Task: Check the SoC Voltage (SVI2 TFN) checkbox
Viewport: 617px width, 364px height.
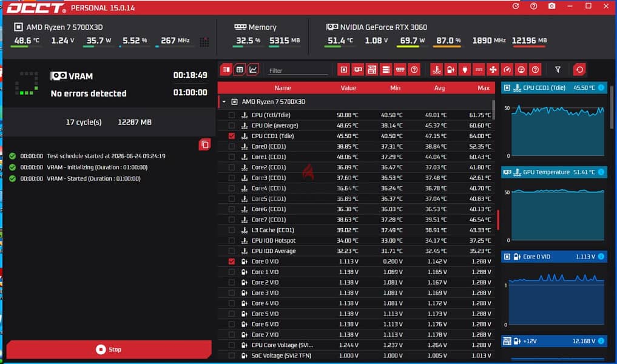Action: 231,356
